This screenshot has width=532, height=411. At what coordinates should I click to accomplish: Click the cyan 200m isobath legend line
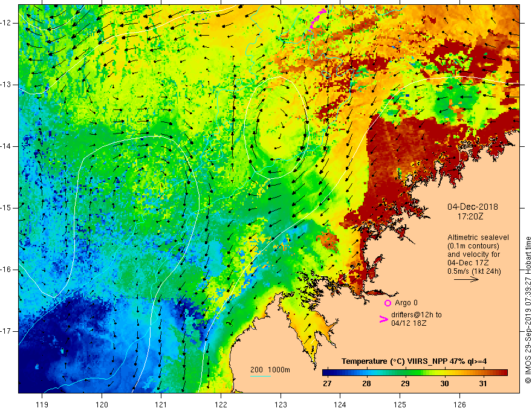pyautogui.click(x=261, y=376)
